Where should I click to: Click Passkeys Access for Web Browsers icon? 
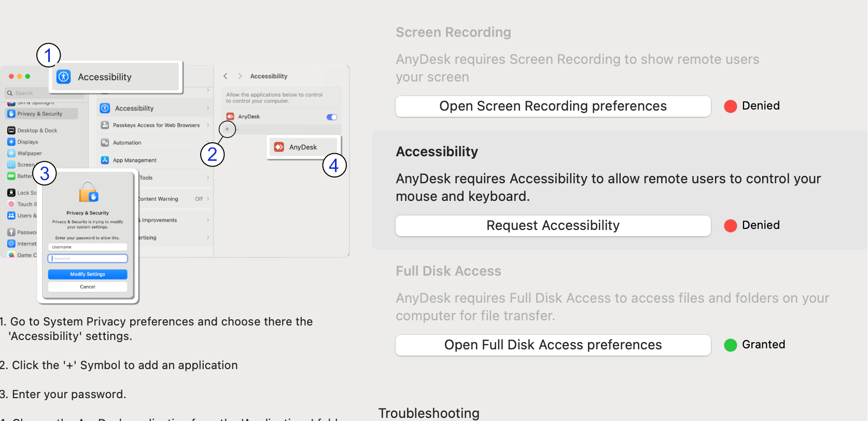(105, 125)
